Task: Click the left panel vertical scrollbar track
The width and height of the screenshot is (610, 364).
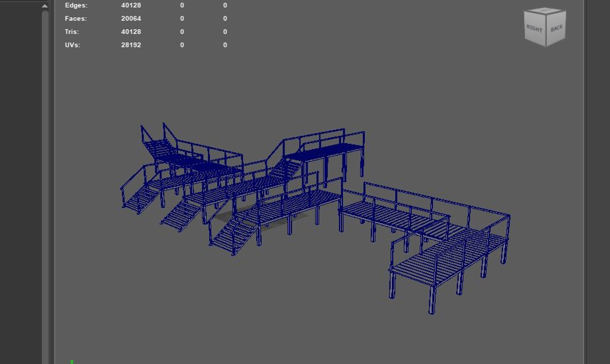Action: [x=45, y=187]
